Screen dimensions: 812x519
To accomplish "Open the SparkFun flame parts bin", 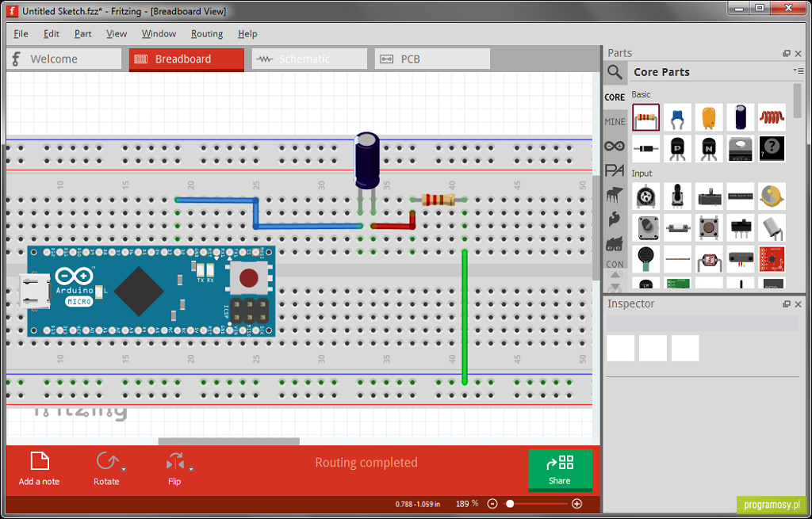I will [x=615, y=219].
